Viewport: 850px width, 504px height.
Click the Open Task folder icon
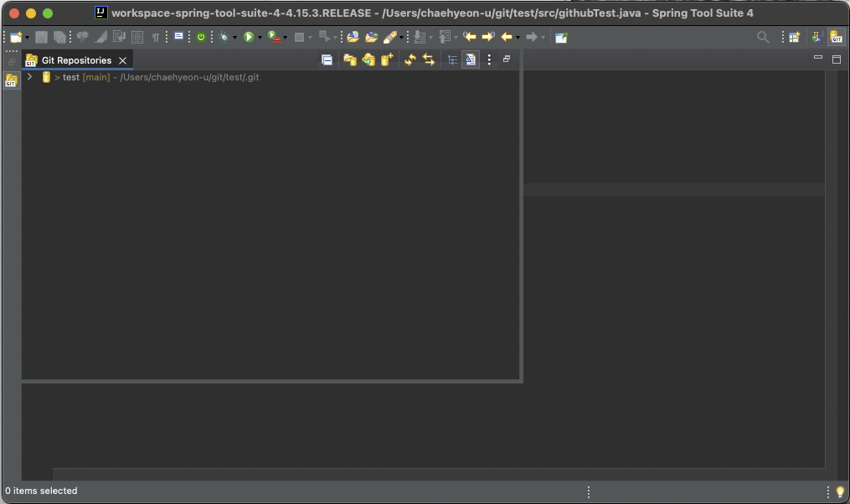point(371,37)
